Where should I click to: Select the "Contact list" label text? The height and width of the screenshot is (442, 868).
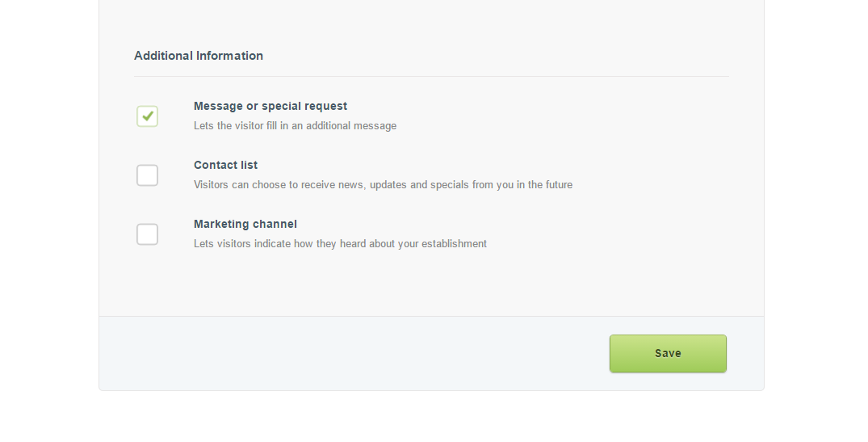click(x=225, y=165)
